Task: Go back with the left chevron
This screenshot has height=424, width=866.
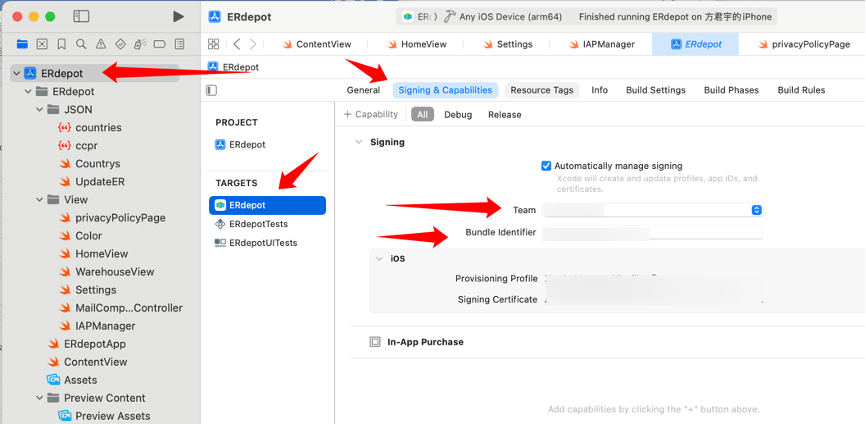Action: coord(236,44)
